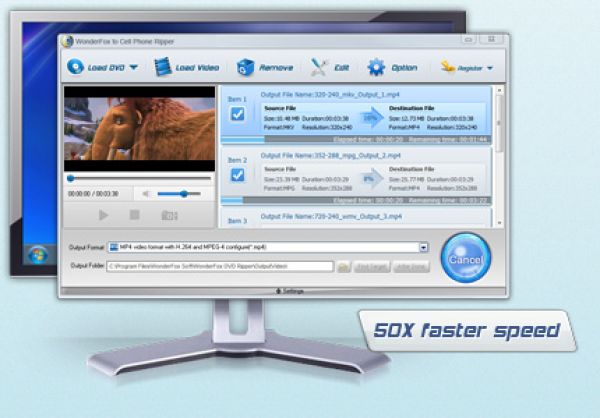The width and height of the screenshot is (600, 418).
Task: Browse with the output folder icon
Action: click(343, 267)
